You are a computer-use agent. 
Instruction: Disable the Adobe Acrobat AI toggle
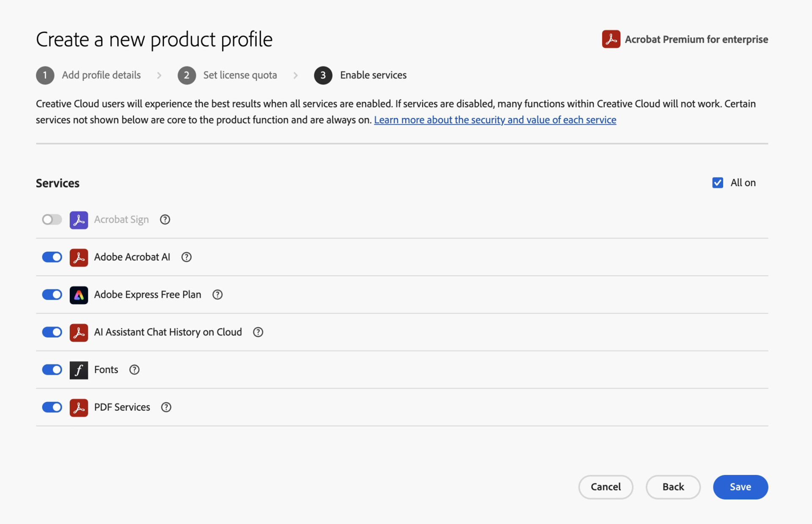(x=52, y=257)
